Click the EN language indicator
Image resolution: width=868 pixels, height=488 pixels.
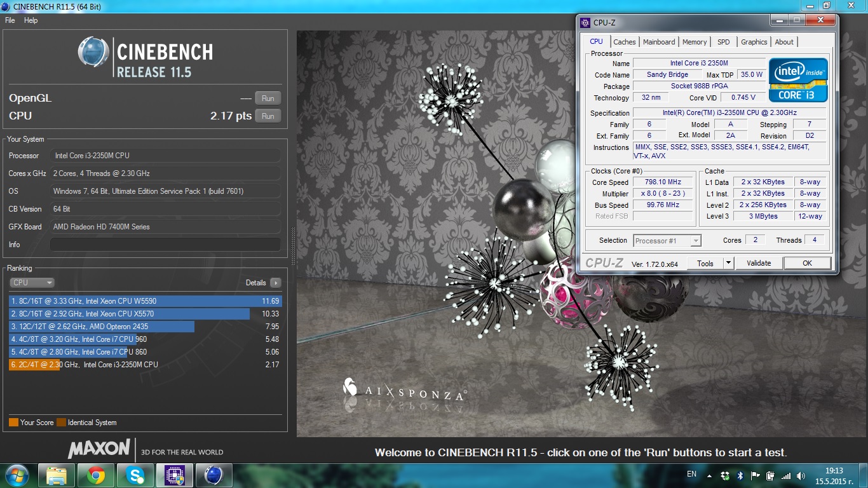692,474
